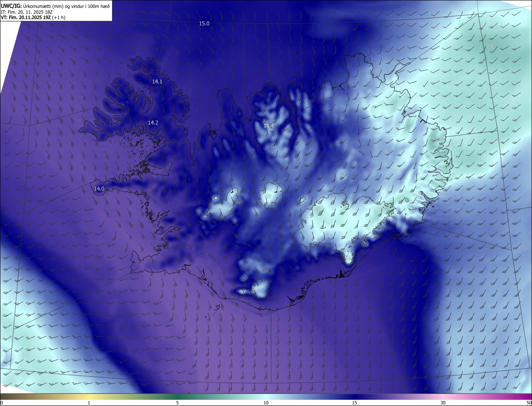Click the 5 tick on color scale
The height and width of the screenshot is (406, 532).
(x=177, y=403)
